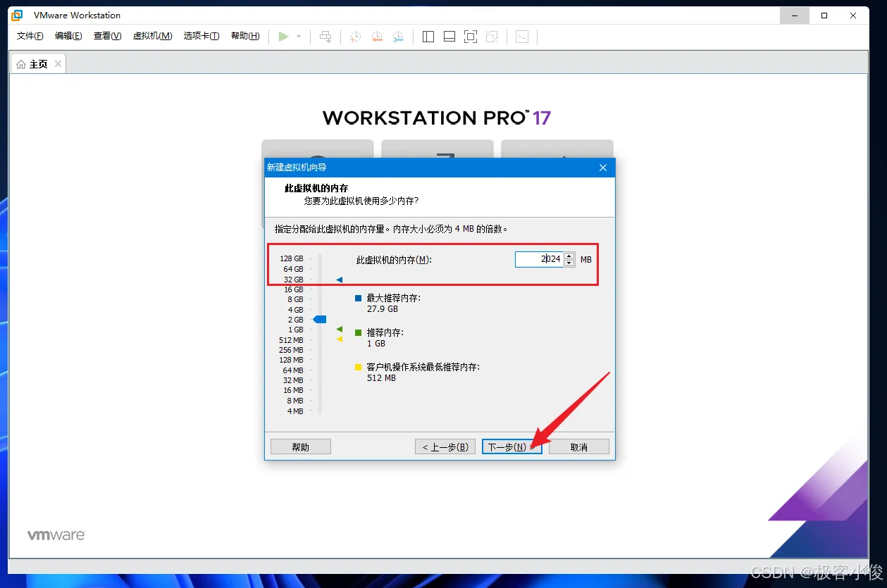
Task: Click the green recommended memory marker
Action: click(339, 329)
